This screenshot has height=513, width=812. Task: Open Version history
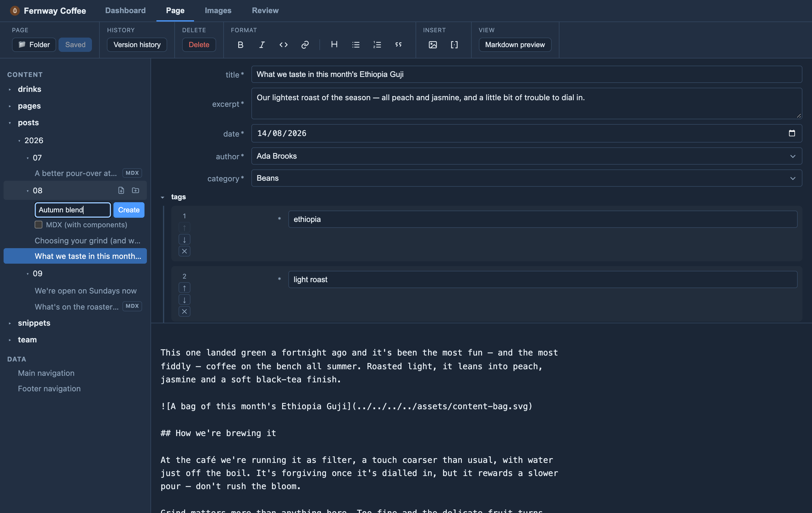(137, 45)
